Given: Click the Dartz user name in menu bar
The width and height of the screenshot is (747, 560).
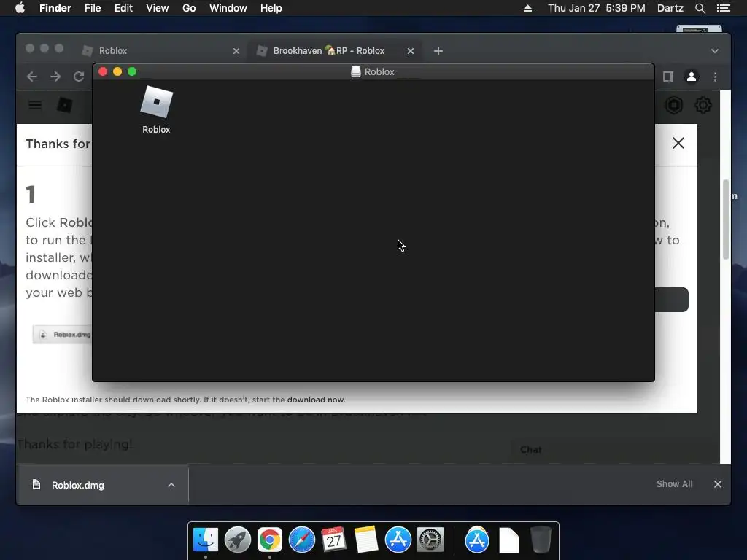Looking at the screenshot, I should [670, 8].
